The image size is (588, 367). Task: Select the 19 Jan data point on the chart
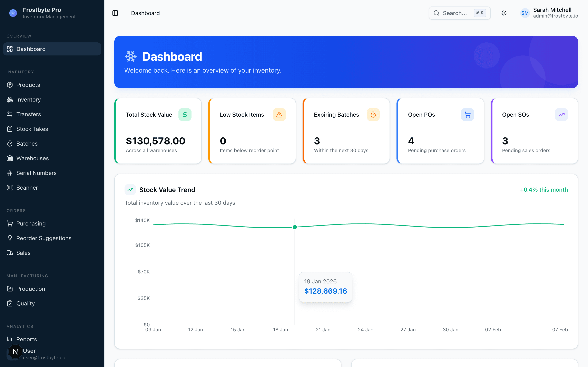click(295, 227)
